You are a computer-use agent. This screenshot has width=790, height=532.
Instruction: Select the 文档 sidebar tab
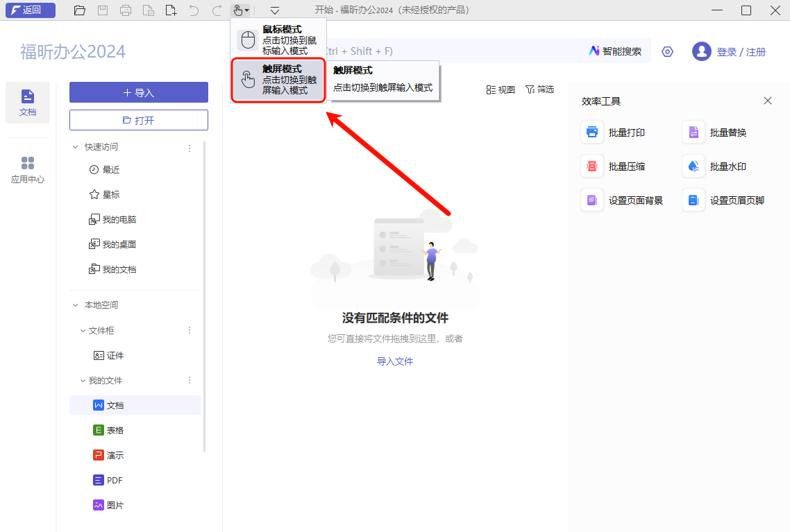pos(28,102)
